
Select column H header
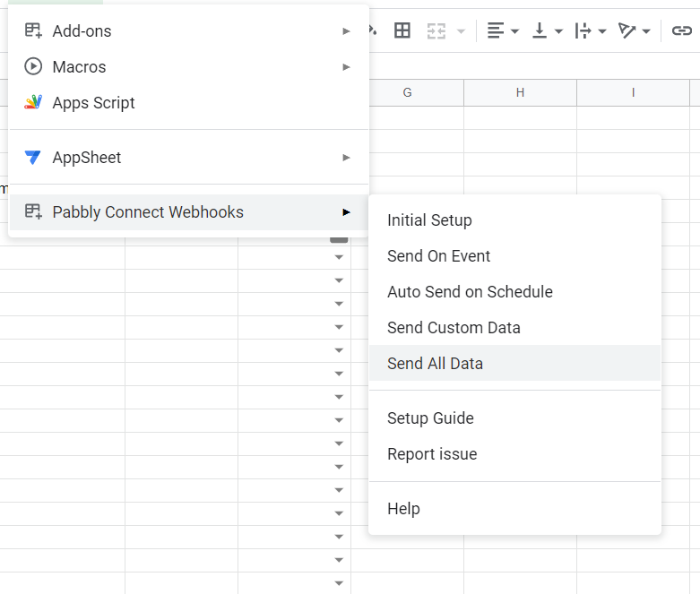(x=520, y=93)
